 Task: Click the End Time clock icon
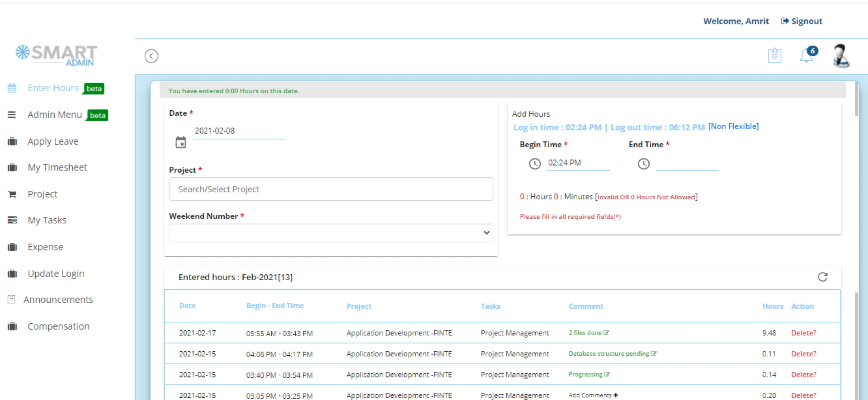pyautogui.click(x=644, y=164)
